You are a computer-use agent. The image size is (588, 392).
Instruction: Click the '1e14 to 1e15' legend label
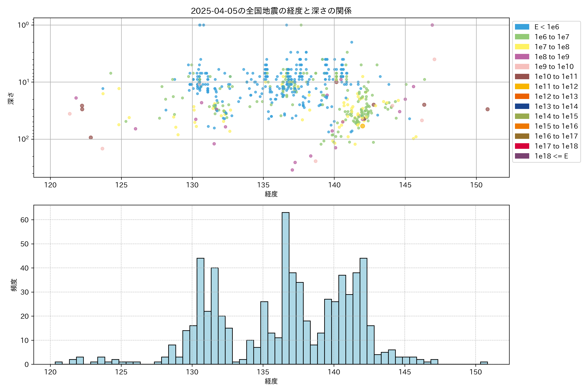556,116
